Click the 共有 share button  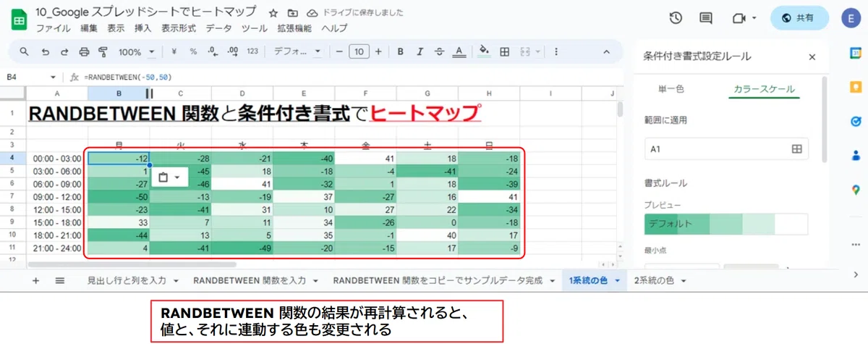coord(798,18)
